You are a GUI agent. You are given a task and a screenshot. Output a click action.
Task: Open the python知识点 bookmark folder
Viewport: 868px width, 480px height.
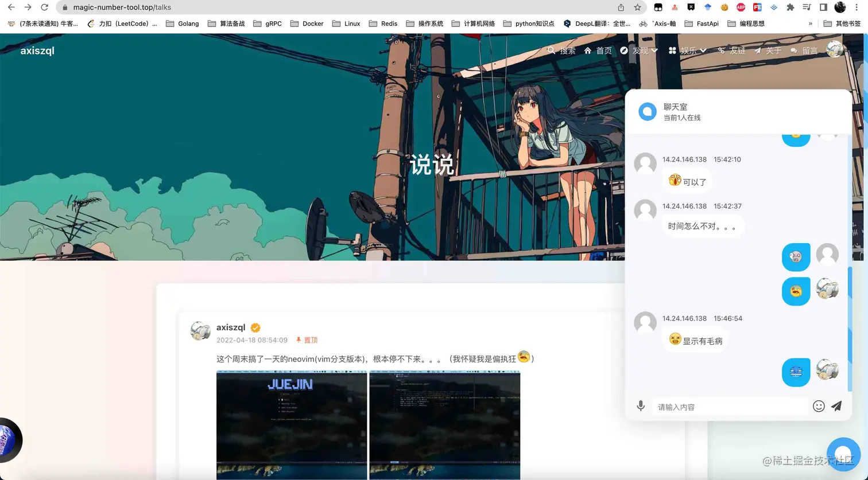(x=529, y=24)
